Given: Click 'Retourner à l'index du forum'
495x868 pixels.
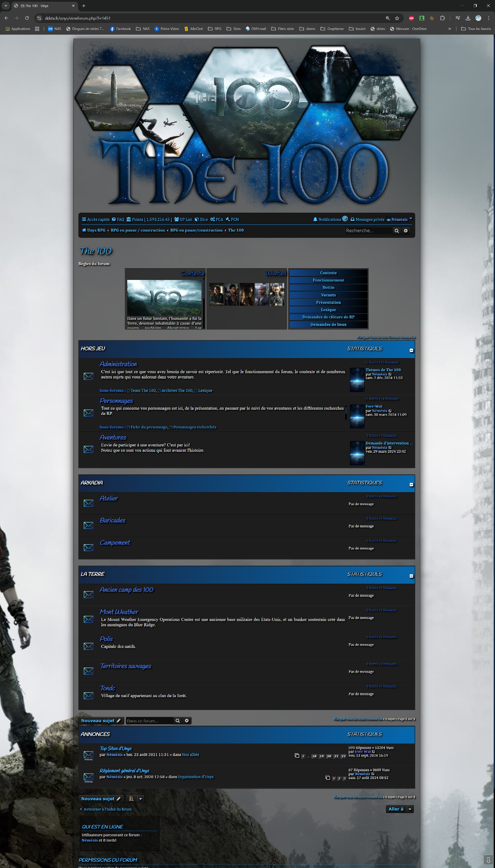Looking at the screenshot, I should (107, 809).
